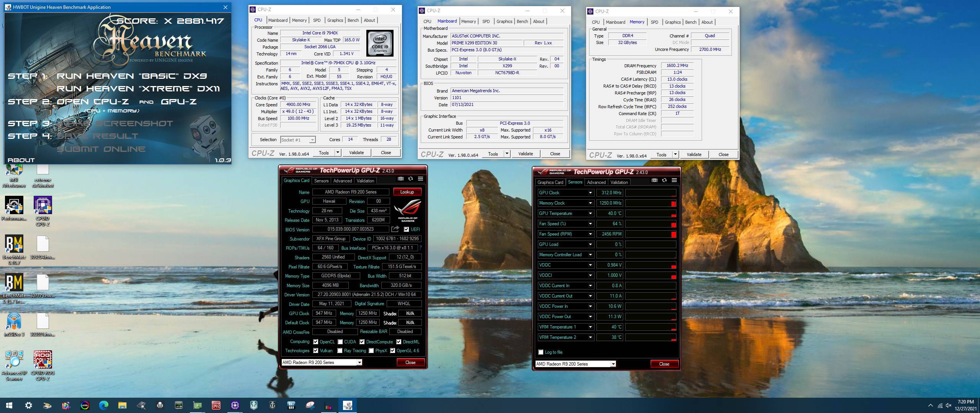Open the GPU selector dropdown in the GPU-Z Sensors window
980x413 pixels.
[613, 364]
